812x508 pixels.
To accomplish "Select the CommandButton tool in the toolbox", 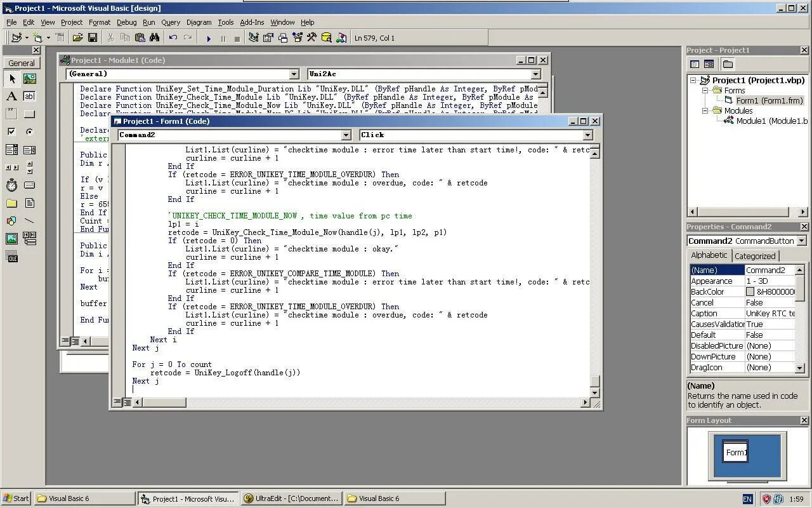I will (x=29, y=114).
